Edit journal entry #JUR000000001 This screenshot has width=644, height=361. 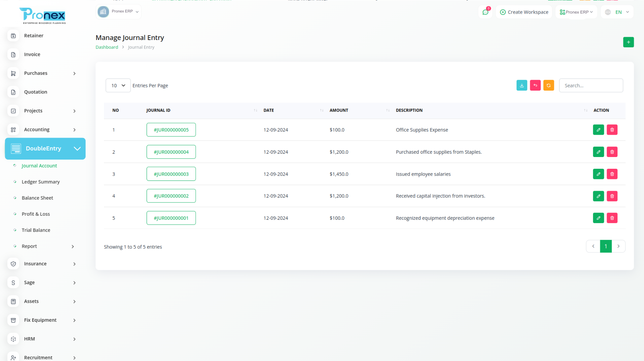[x=598, y=218]
